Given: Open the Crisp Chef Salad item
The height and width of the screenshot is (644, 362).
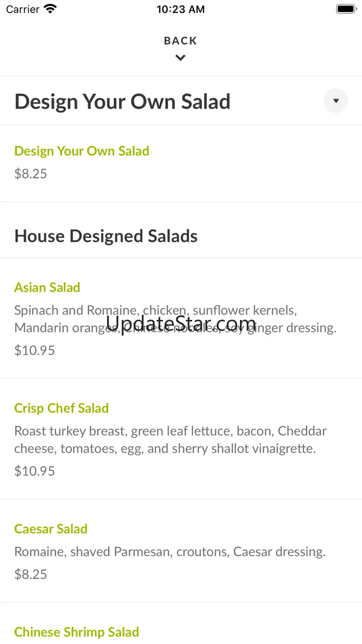Looking at the screenshot, I should click(61, 408).
